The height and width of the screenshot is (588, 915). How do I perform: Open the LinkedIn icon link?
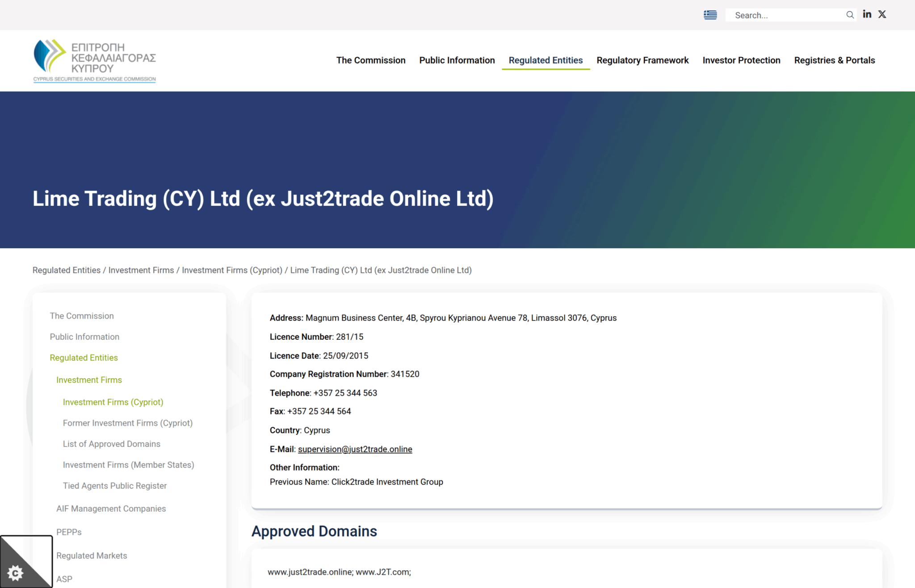pos(867,14)
